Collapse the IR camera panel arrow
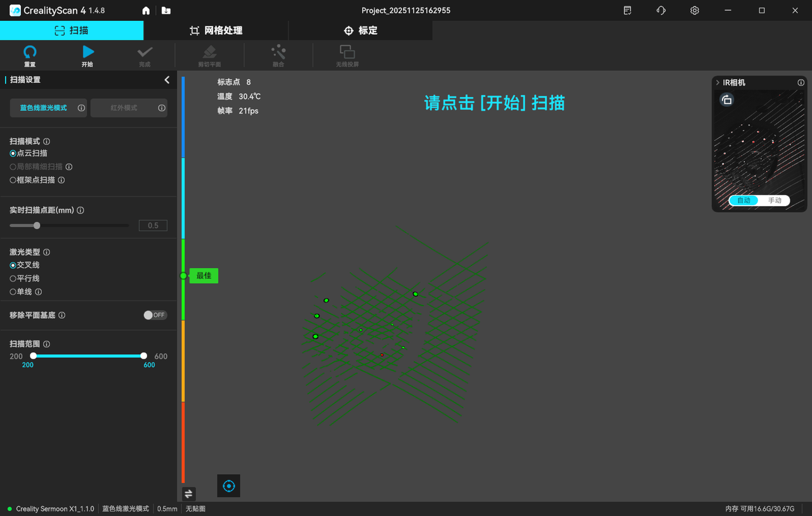The height and width of the screenshot is (516, 812). tap(717, 82)
